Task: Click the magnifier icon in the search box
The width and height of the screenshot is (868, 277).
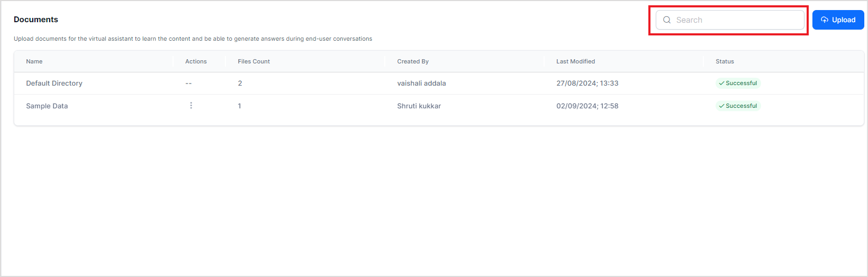Action: [667, 20]
